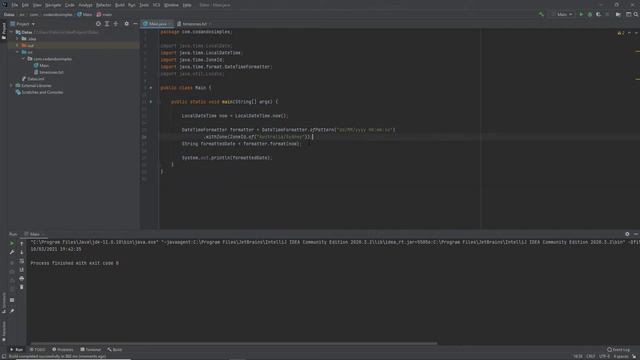Open the Edit menu
The height and width of the screenshot is (360, 640).
(25, 5)
